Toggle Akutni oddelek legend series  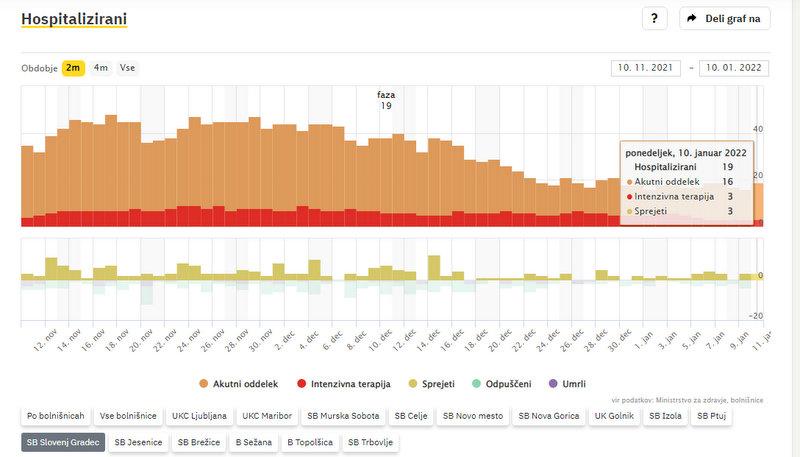pyautogui.click(x=242, y=384)
